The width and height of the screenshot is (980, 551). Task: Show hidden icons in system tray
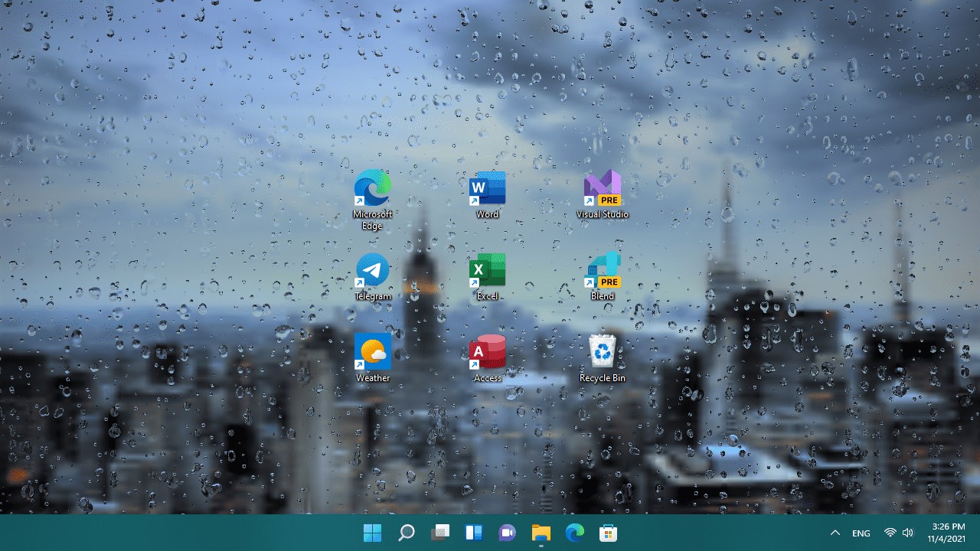tap(835, 533)
